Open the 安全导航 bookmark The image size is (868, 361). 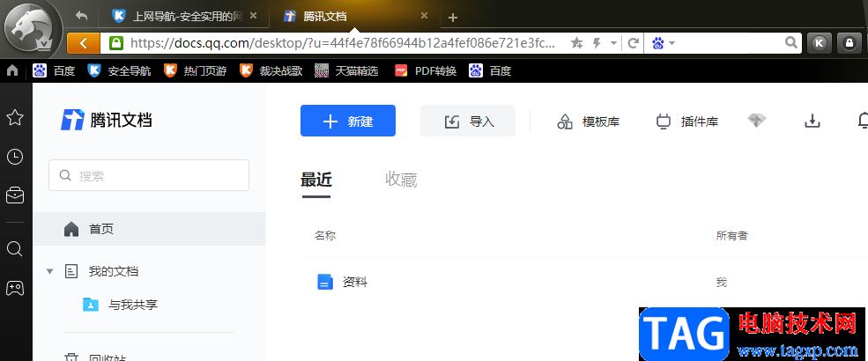[x=119, y=70]
